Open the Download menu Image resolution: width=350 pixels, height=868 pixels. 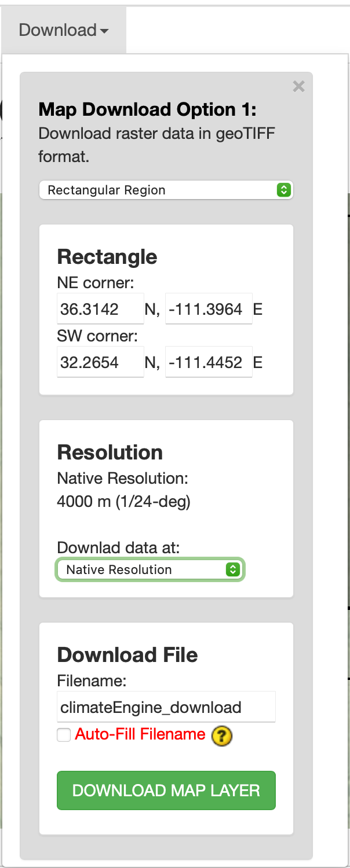click(63, 30)
